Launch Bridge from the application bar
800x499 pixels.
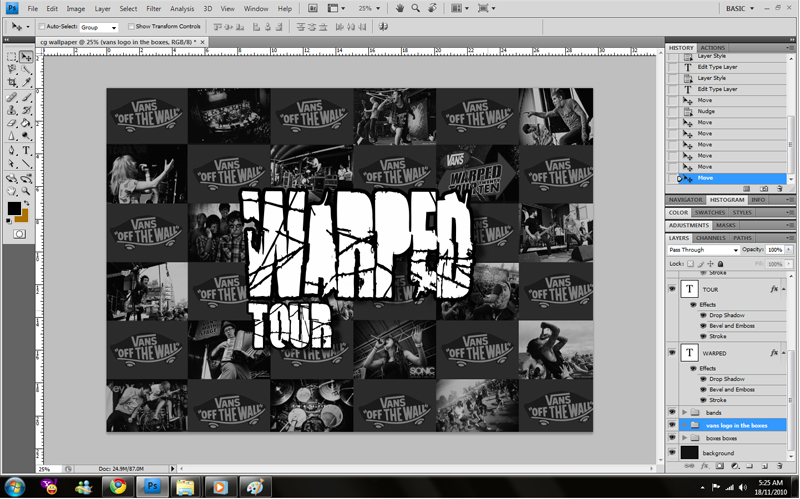click(312, 8)
